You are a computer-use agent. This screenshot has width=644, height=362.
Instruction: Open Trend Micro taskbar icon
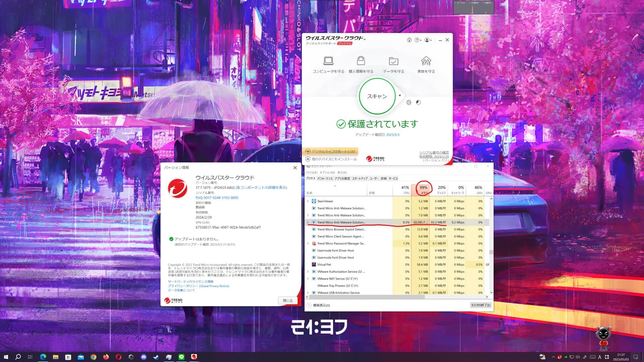tap(194, 356)
